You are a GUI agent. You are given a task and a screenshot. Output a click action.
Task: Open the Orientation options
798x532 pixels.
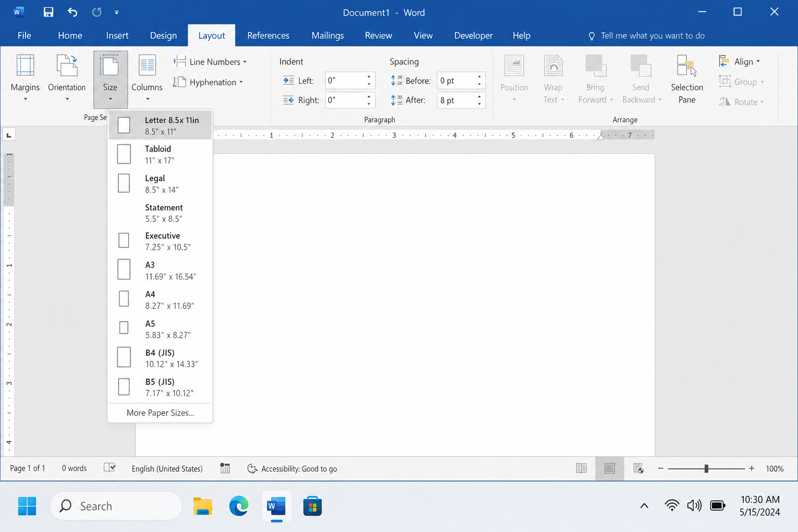click(x=67, y=78)
